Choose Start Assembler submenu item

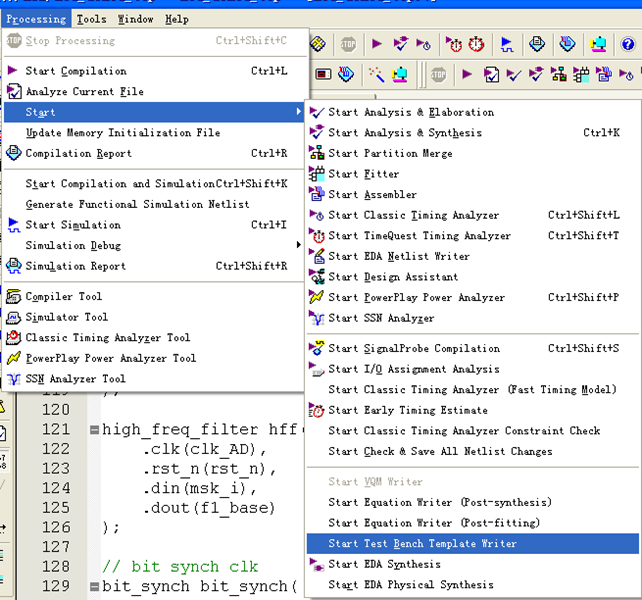coord(473,195)
